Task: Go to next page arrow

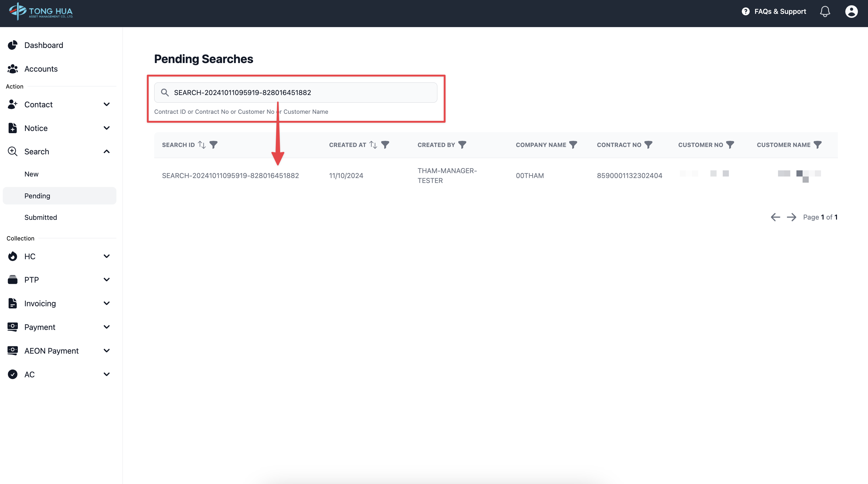Action: click(791, 217)
